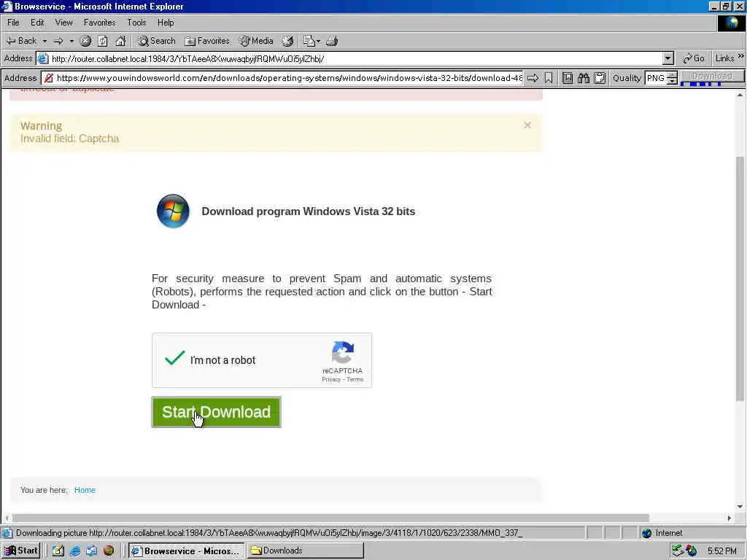Click the Quality PNG selector field
This screenshot has height=560, width=747.
point(656,78)
